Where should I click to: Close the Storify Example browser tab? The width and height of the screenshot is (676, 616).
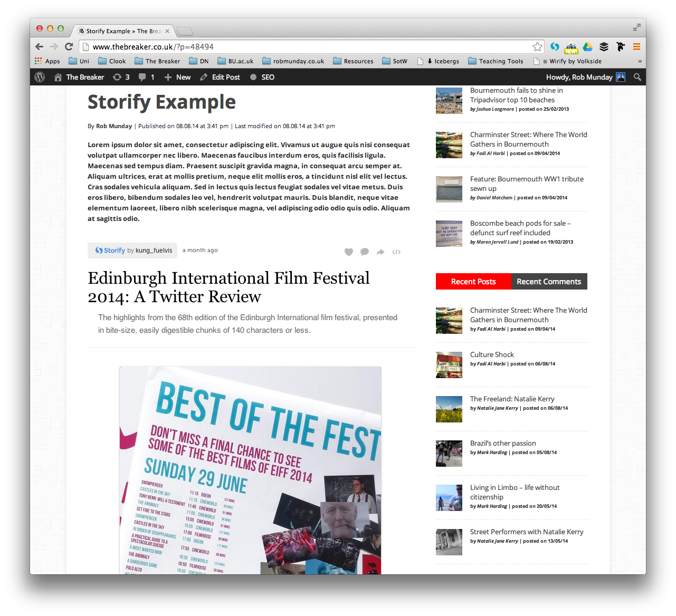coord(167,31)
